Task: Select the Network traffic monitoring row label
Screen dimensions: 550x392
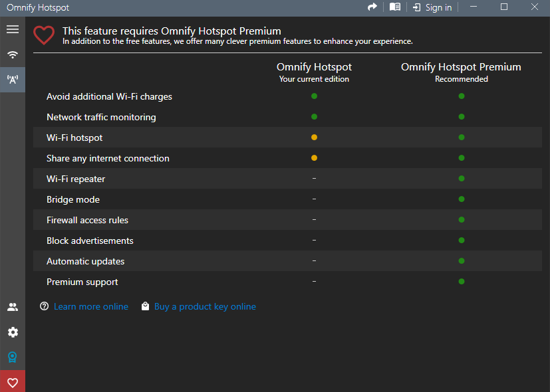Action: click(101, 117)
